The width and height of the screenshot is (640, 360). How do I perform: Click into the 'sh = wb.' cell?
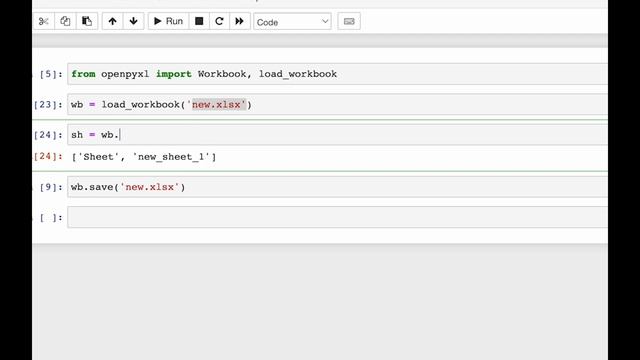coord(338,135)
